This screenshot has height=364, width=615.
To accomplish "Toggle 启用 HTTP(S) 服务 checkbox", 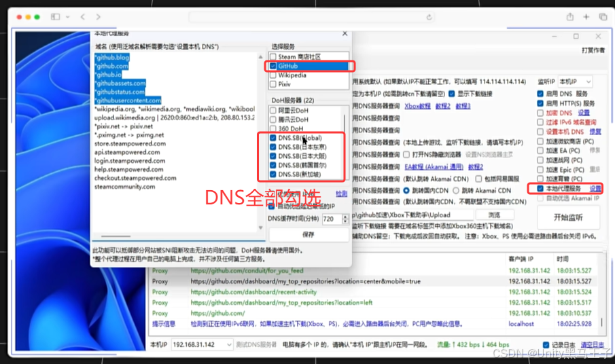I will point(540,103).
